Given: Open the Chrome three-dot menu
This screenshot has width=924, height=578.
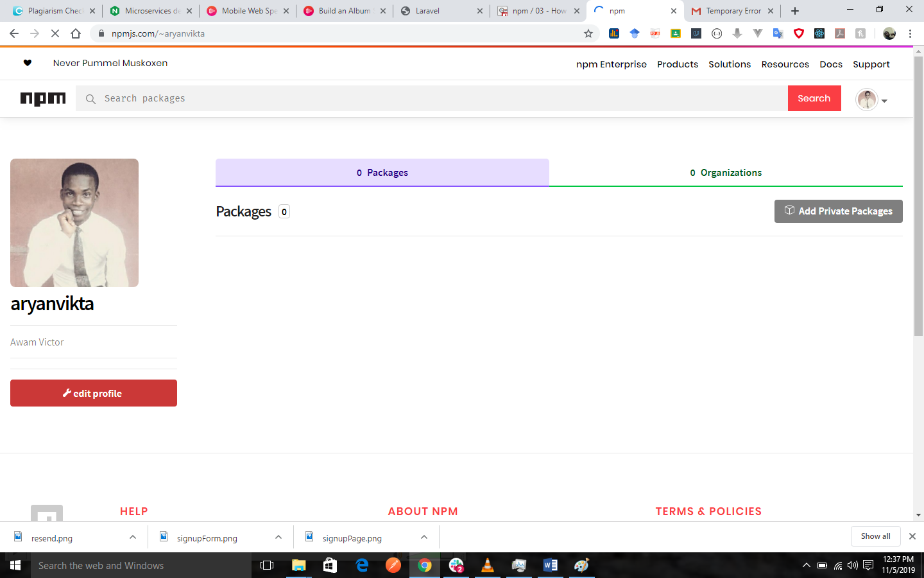Looking at the screenshot, I should 910,33.
